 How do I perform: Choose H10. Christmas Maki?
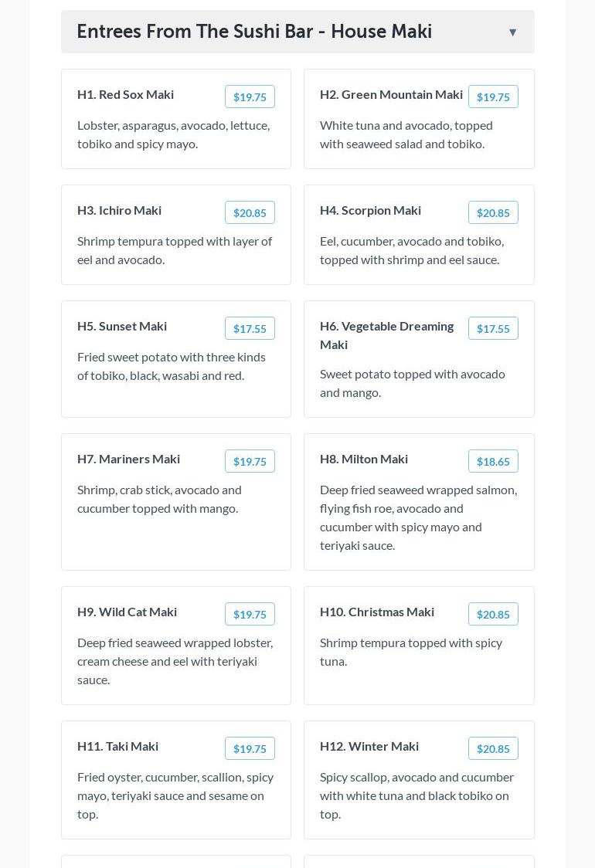coord(377,612)
